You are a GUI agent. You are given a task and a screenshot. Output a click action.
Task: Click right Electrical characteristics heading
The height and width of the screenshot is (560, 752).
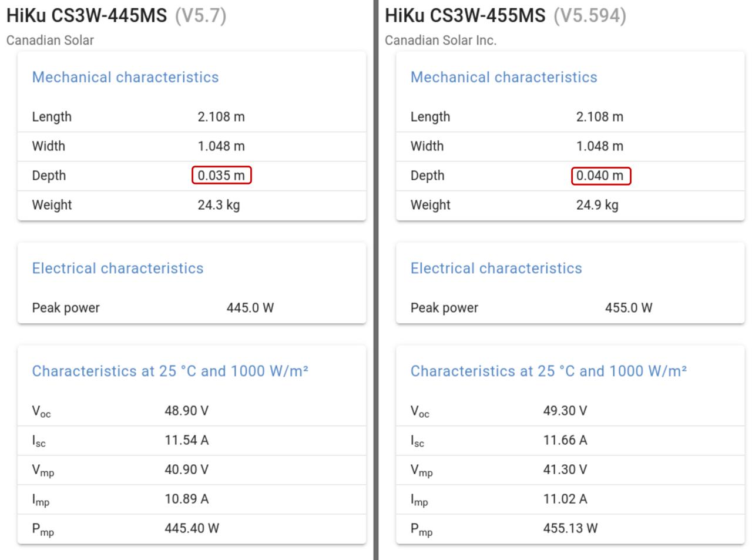point(496,269)
